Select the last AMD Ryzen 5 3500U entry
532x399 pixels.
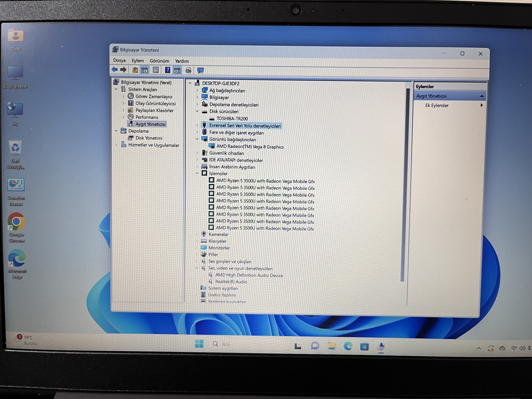tap(265, 228)
